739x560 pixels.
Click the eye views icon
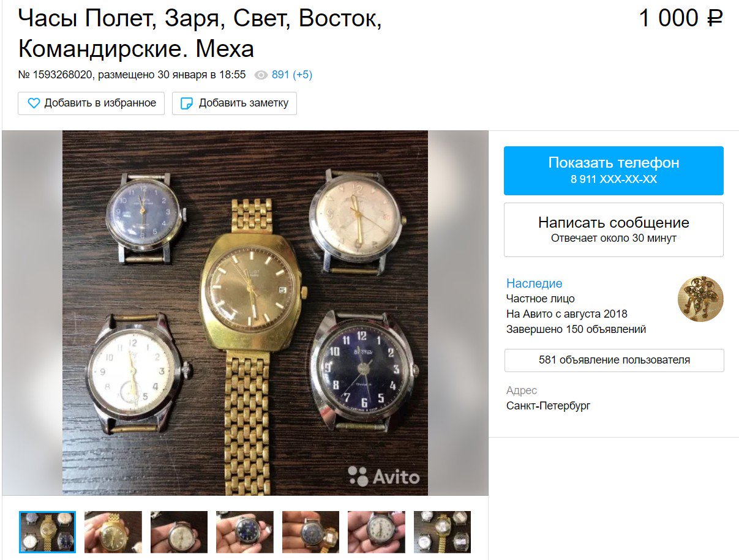tap(261, 75)
